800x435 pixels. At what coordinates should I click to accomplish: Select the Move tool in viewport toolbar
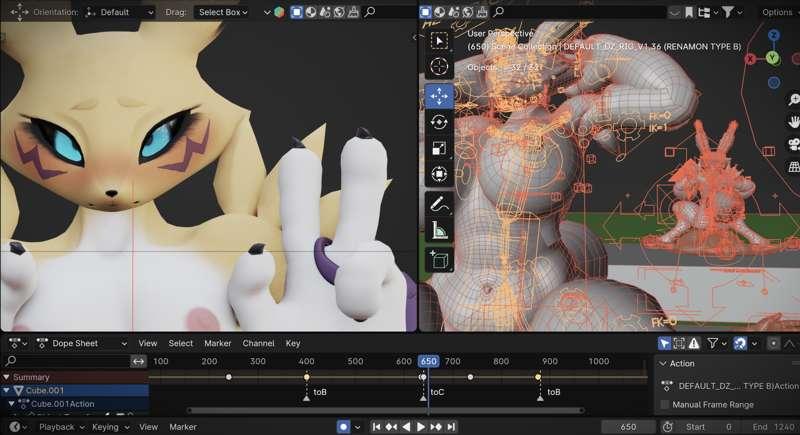click(x=439, y=95)
